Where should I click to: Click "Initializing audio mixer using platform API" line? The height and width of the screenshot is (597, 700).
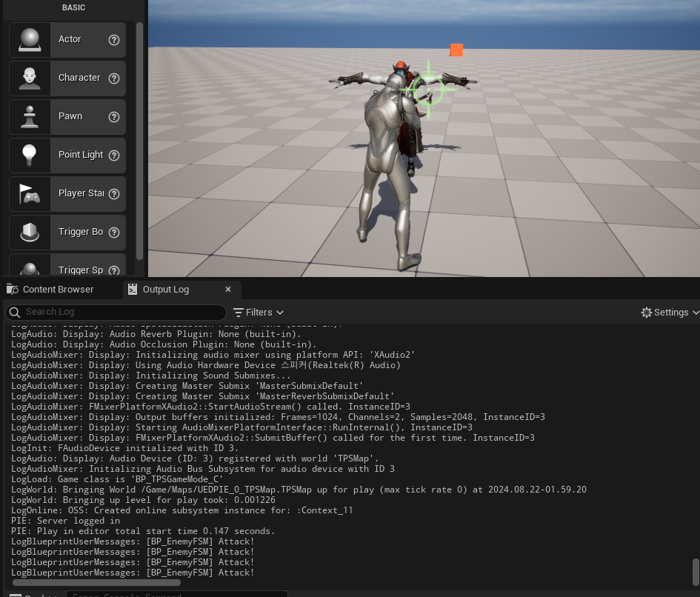pos(213,355)
